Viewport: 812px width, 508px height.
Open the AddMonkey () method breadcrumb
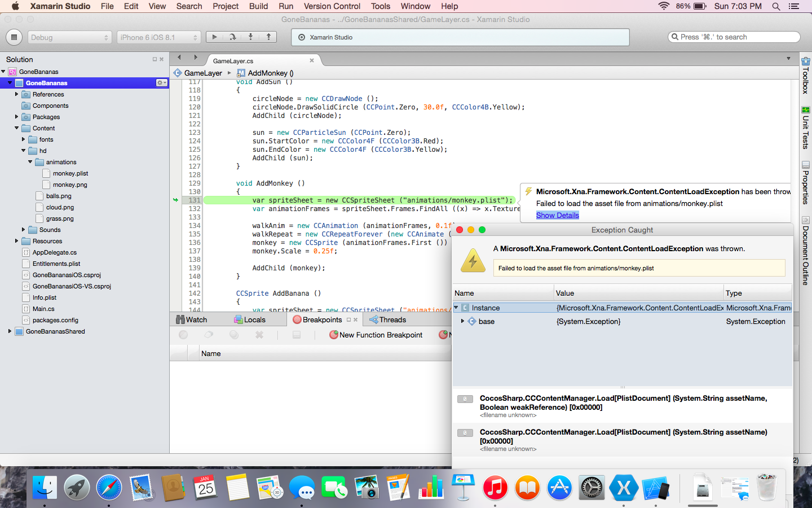[x=266, y=73]
